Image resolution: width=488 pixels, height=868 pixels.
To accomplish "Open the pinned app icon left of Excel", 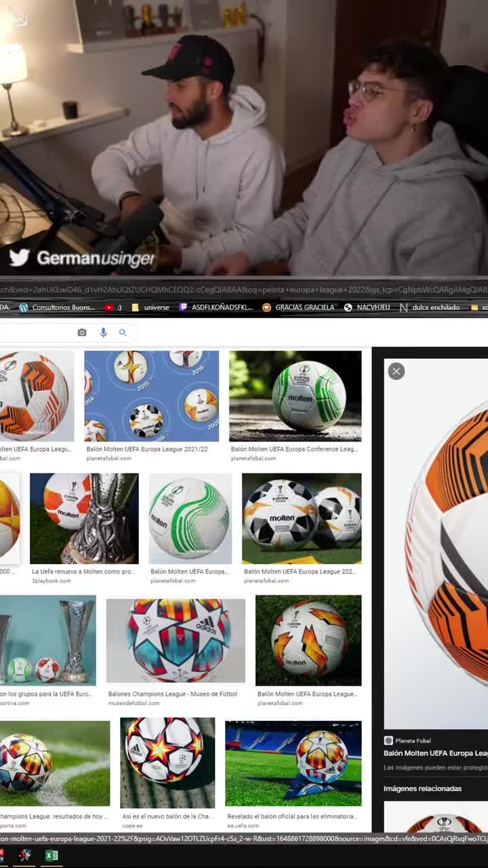I will tap(25, 855).
